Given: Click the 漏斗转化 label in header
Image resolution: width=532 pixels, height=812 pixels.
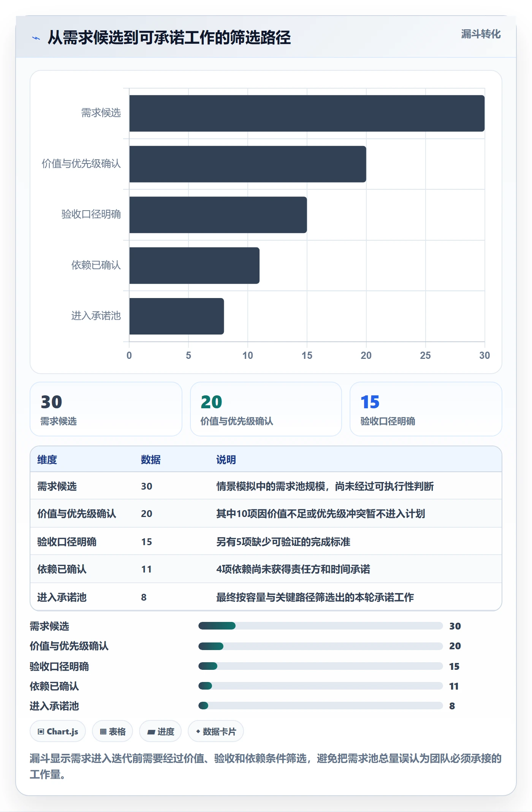Looking at the screenshot, I should tap(481, 34).
